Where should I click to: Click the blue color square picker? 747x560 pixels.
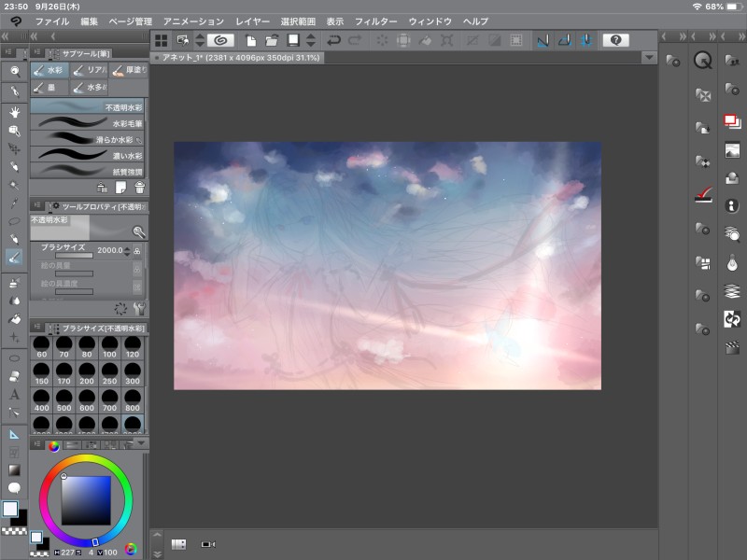[86, 500]
